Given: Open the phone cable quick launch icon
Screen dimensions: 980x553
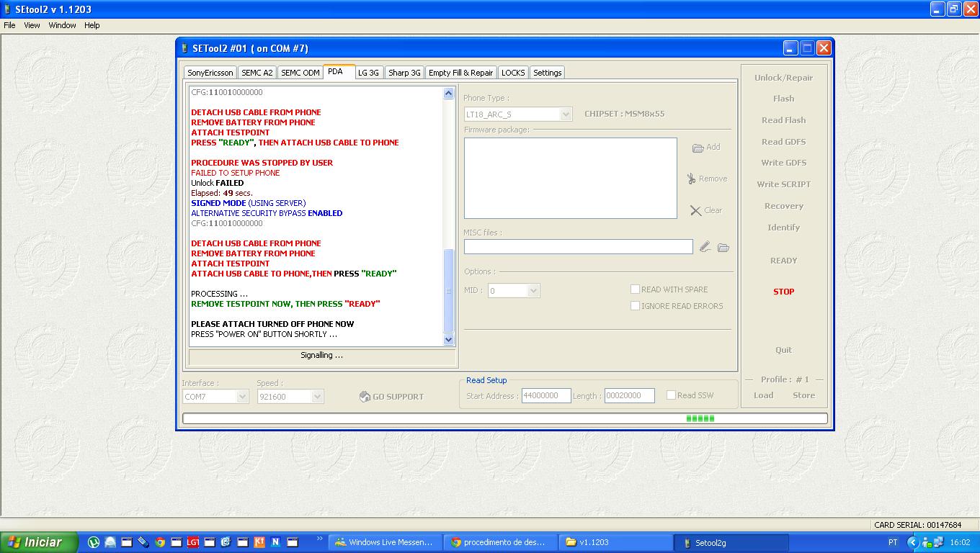Looking at the screenshot, I should (x=143, y=542).
